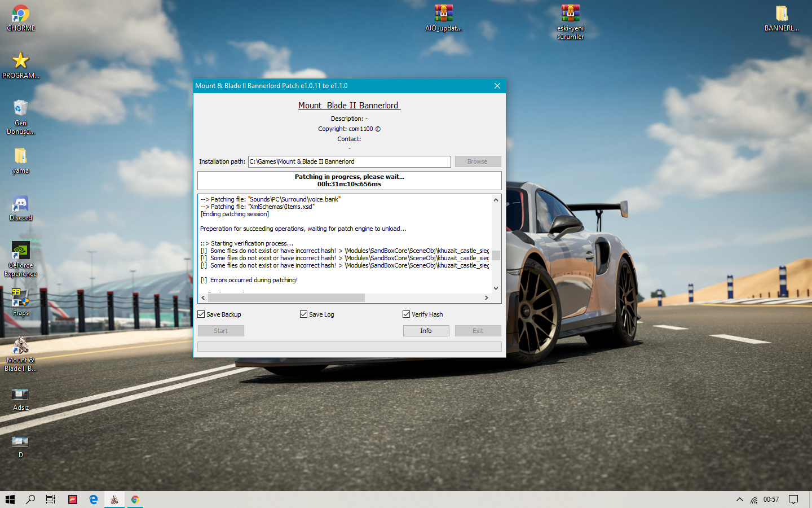Click the Info button
The height and width of the screenshot is (508, 812).
tap(426, 331)
